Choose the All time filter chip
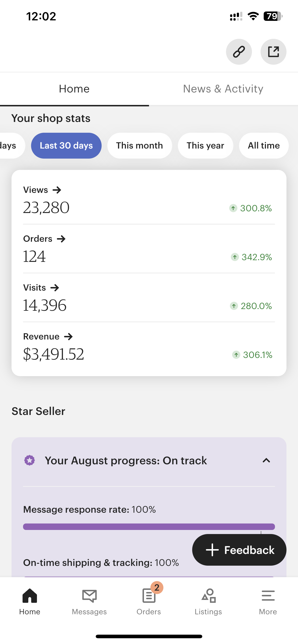The image size is (298, 644). pos(264,145)
